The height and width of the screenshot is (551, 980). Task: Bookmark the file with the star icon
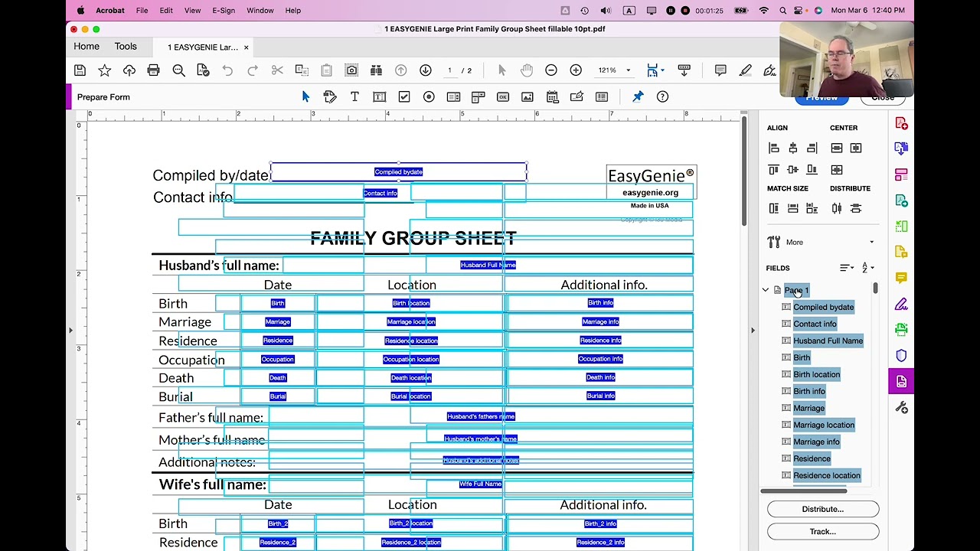coord(105,70)
